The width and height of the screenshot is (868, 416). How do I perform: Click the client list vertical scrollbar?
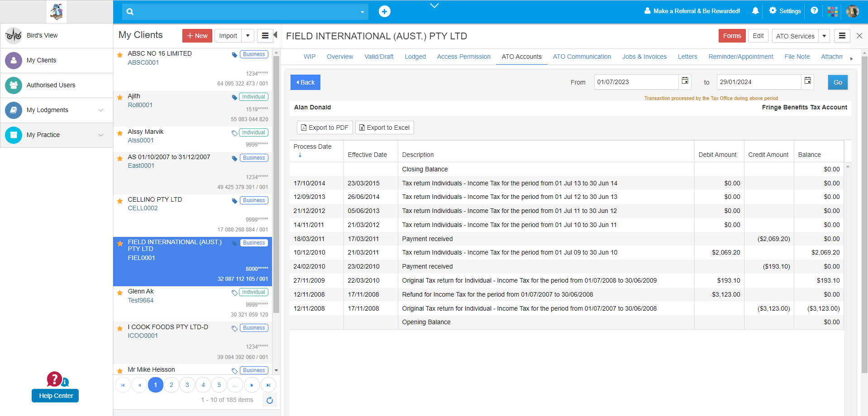[276, 184]
